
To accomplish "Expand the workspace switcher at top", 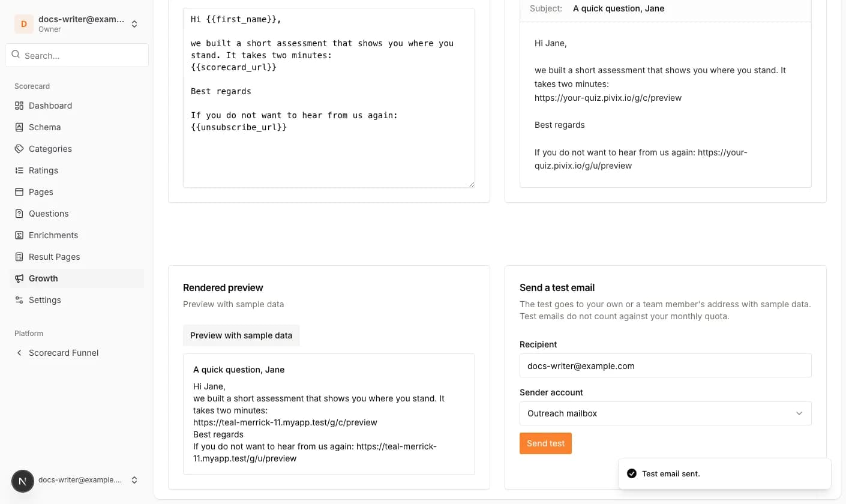I will 77,24.
